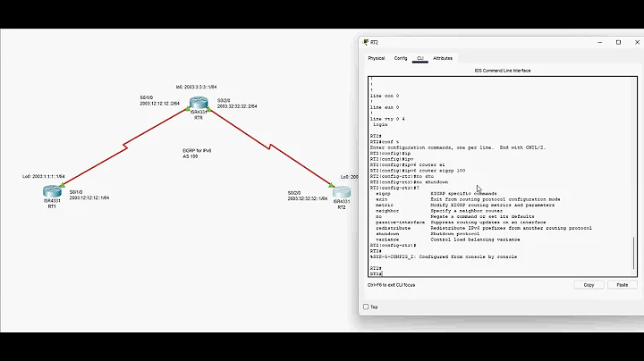Image resolution: width=644 pixels, height=361 pixels.
Task: Click the 'redistribute' help entry
Action: tap(393, 228)
